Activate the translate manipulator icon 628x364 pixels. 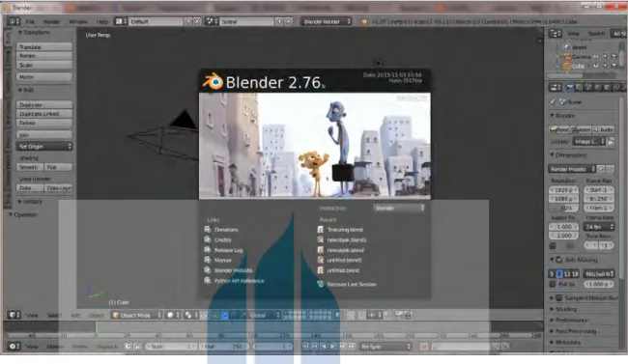pyautogui.click(x=225, y=315)
